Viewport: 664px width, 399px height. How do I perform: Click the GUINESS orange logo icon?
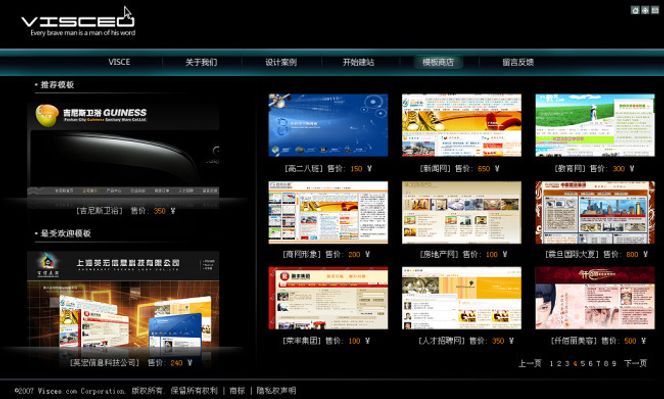coord(47,115)
